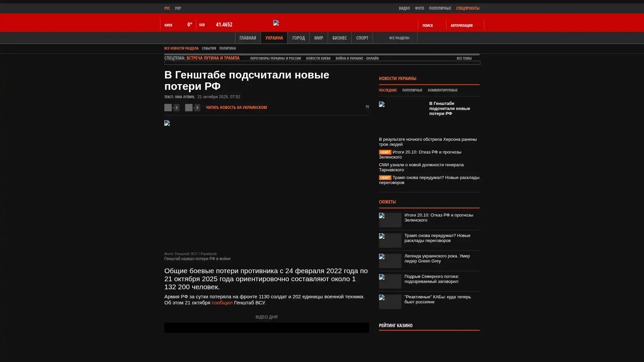Viewport: 644px width, 362px height.
Task: Click the comments count 15
Action: coord(367,107)
